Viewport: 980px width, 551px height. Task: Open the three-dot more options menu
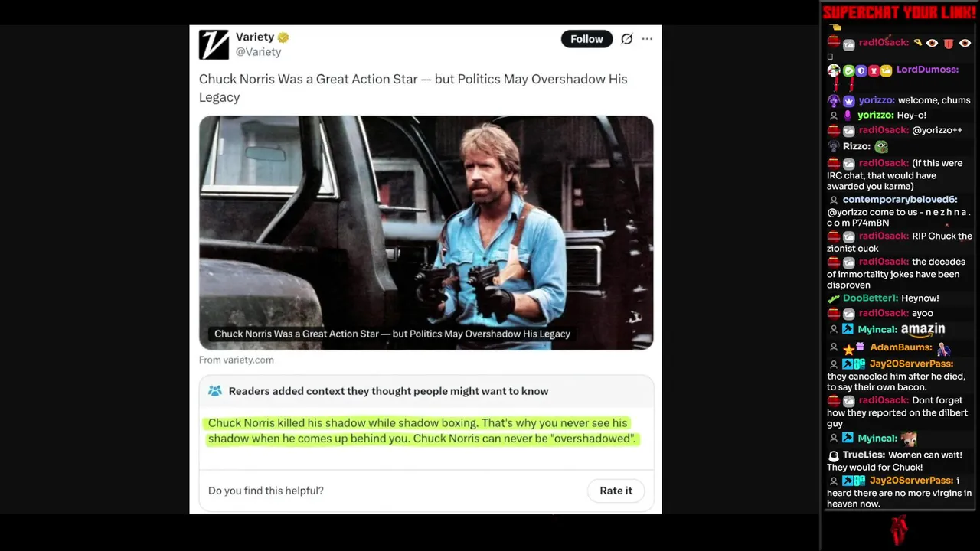[647, 39]
